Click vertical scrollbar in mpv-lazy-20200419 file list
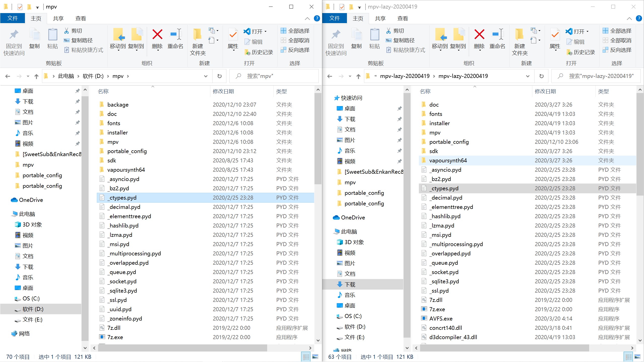 (x=640, y=144)
